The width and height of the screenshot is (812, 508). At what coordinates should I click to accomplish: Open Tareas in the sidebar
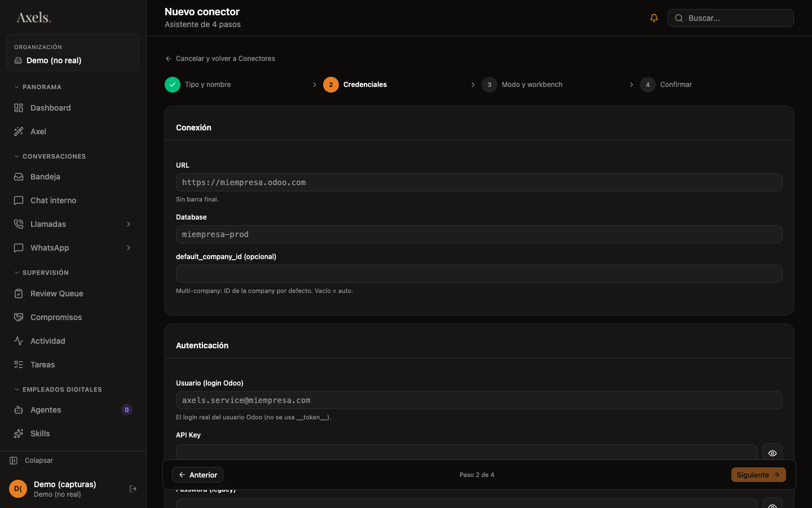(73, 365)
